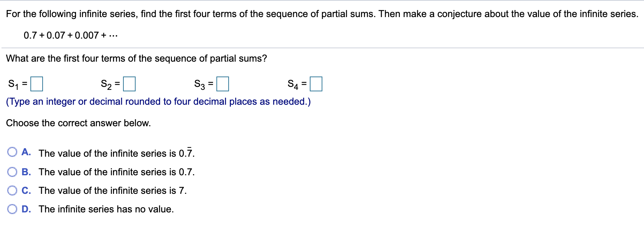Click the S3 input box
Image resolution: width=644 pixels, height=228 pixels.
tap(222, 84)
